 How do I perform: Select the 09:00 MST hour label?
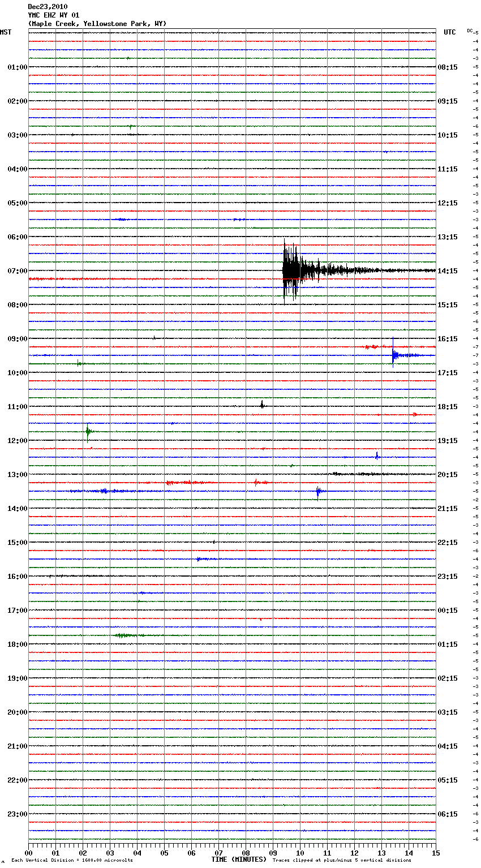(x=17, y=339)
